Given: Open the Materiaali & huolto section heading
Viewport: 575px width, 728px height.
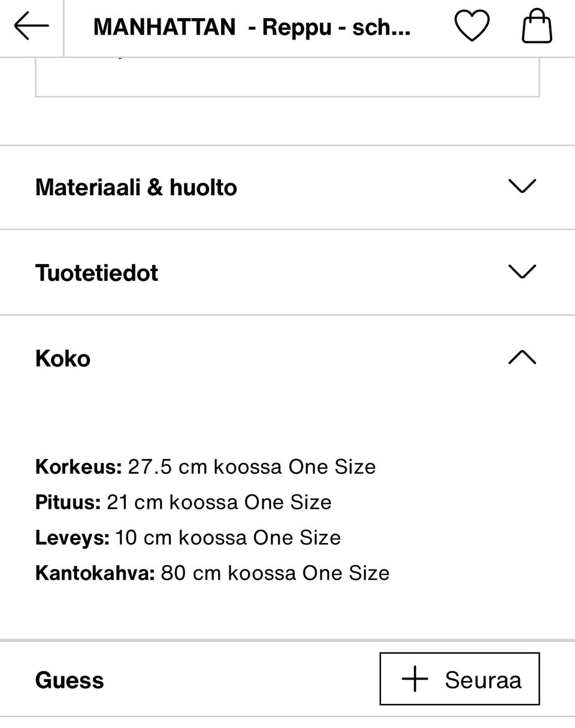Looking at the screenshot, I should coord(136,187).
